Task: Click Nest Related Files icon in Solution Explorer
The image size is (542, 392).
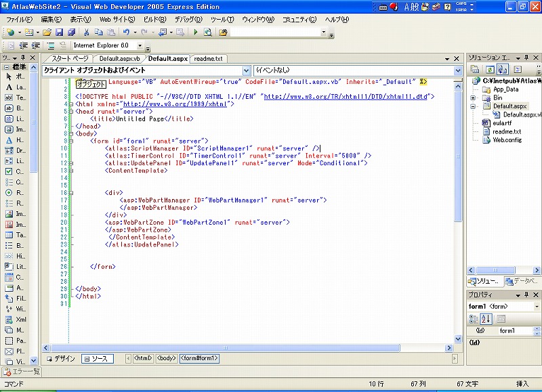Action: [x=502, y=70]
